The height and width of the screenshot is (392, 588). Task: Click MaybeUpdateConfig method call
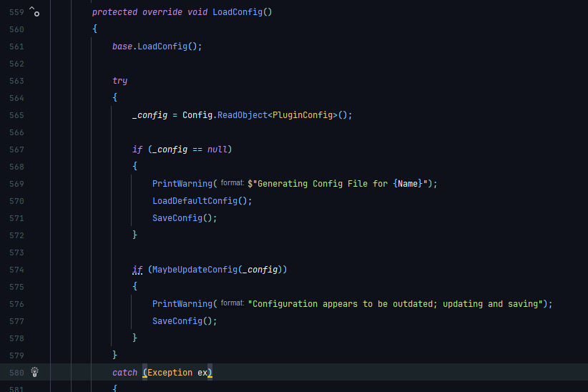click(x=195, y=270)
